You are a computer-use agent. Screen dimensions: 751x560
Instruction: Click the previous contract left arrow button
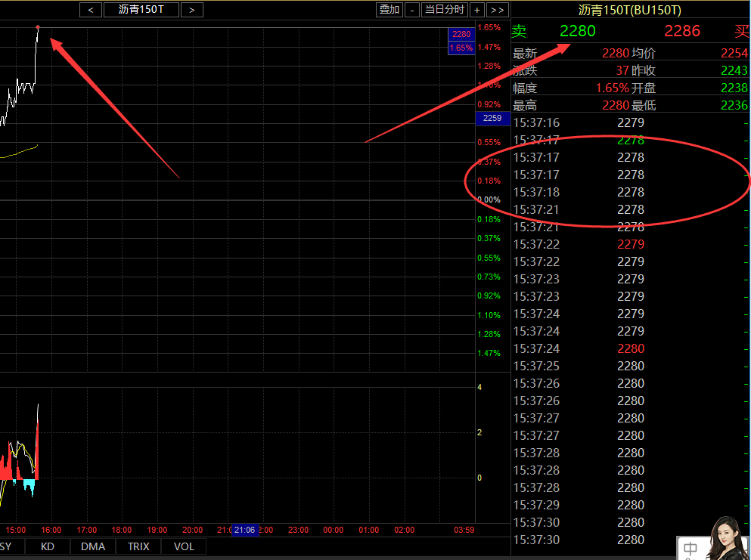pyautogui.click(x=91, y=10)
